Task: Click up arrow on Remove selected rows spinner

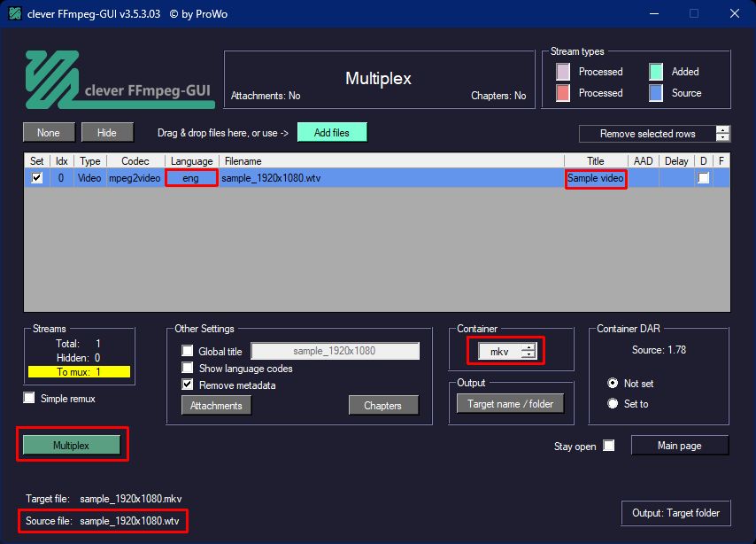Action: point(722,129)
